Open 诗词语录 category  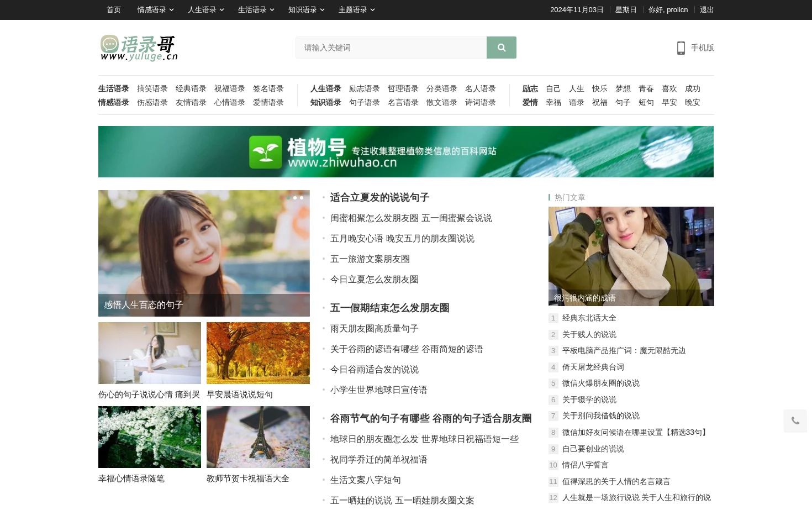pyautogui.click(x=481, y=102)
